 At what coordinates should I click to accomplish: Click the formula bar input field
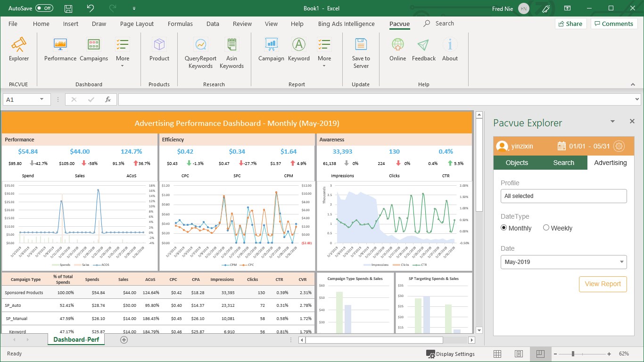click(x=376, y=99)
